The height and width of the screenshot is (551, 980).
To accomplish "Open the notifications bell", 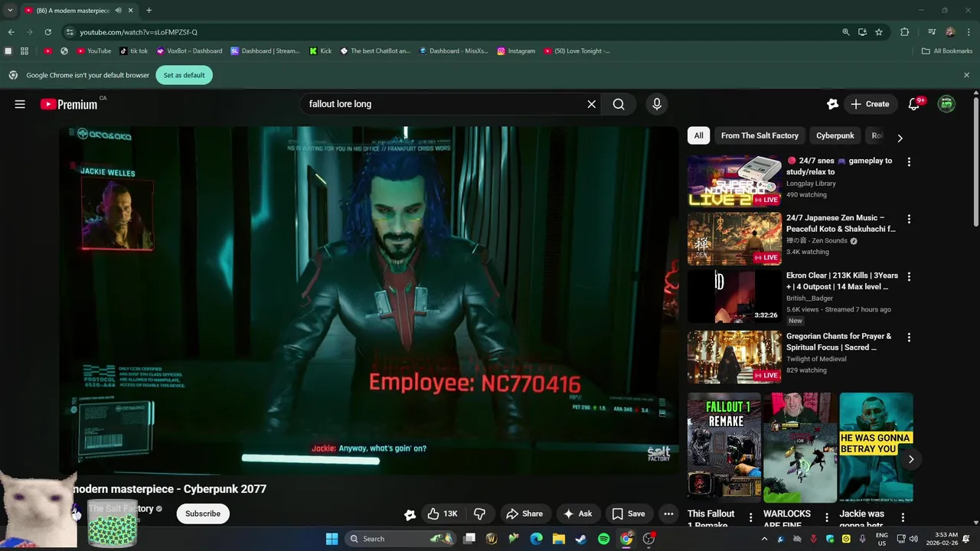I will click(x=914, y=104).
